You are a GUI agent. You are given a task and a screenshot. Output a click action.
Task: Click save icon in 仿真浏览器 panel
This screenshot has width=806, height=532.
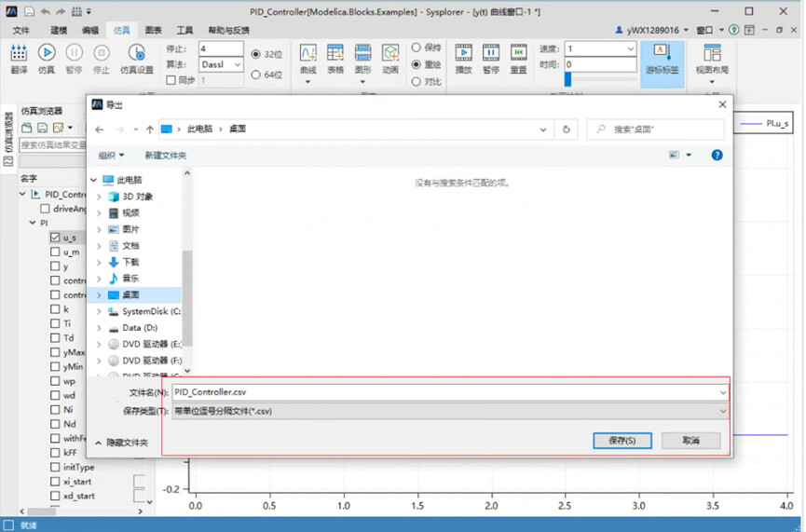42,128
